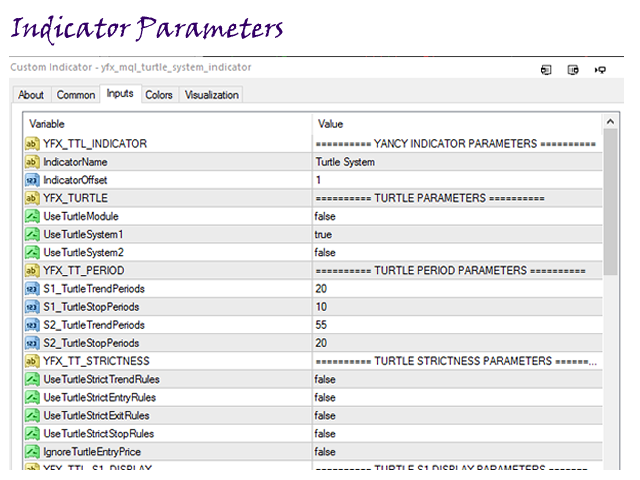This screenshot has height=480, width=640.
Task: Switch to the About tab
Action: click(31, 95)
